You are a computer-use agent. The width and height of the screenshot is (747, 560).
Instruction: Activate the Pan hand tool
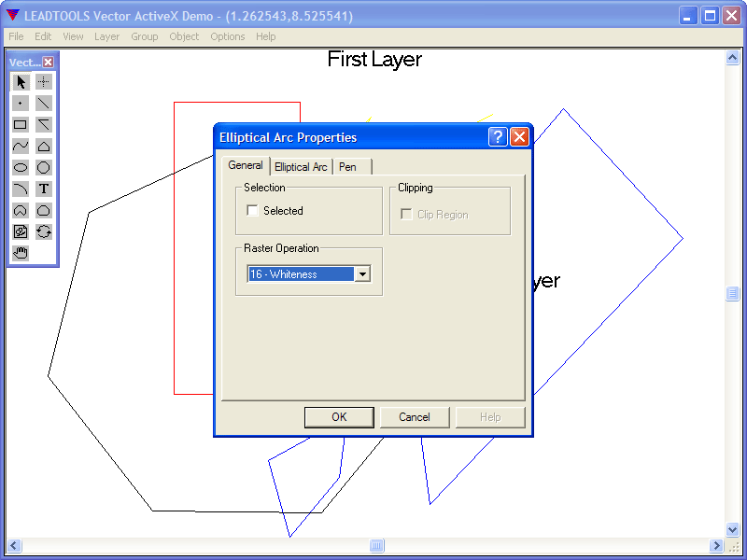tap(21, 253)
